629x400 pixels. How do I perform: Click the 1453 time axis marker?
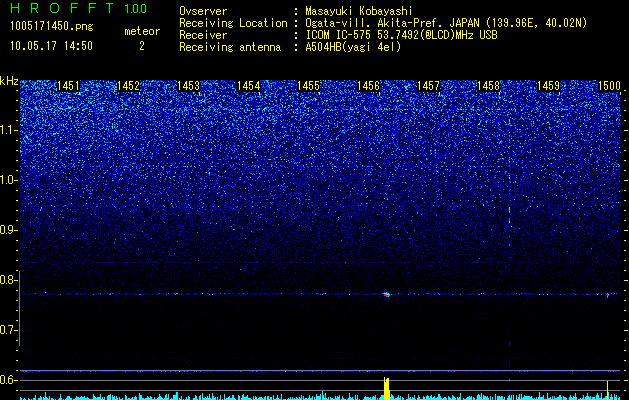click(x=188, y=86)
